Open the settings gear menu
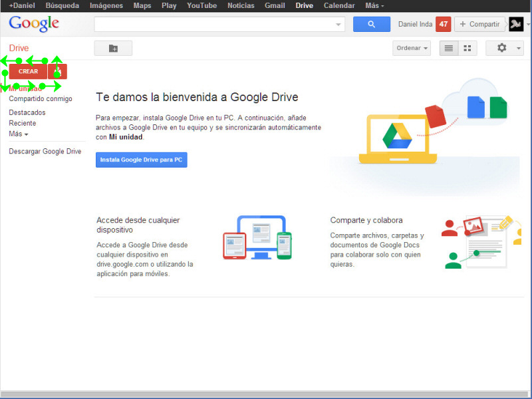 pyautogui.click(x=505, y=48)
